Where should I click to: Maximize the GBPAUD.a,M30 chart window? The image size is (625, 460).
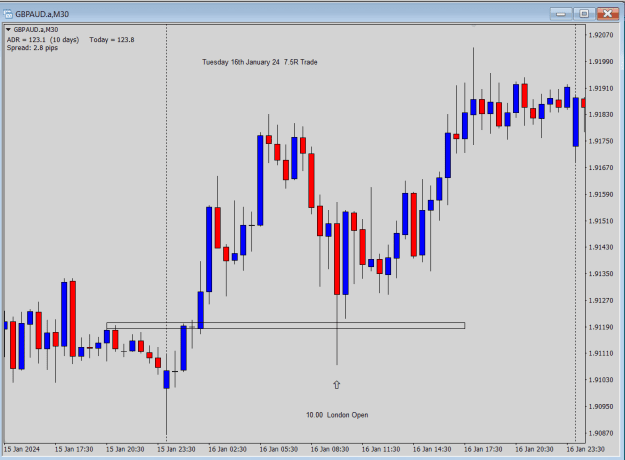[584, 14]
